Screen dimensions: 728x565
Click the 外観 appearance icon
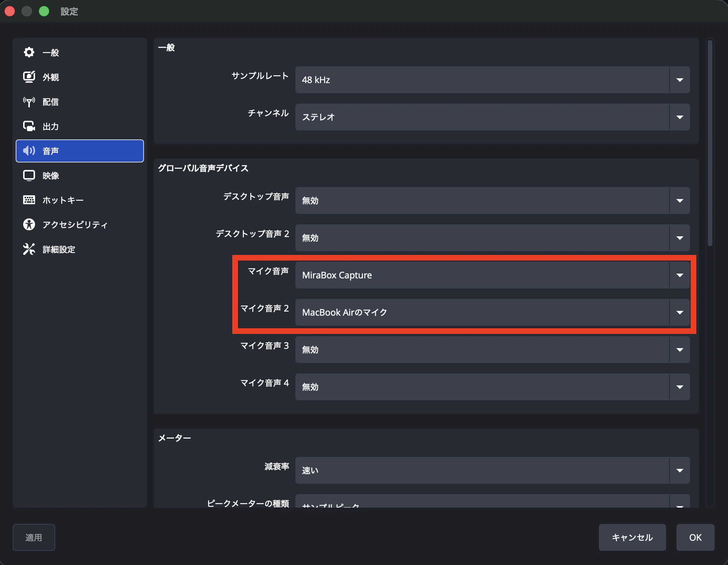coord(29,77)
